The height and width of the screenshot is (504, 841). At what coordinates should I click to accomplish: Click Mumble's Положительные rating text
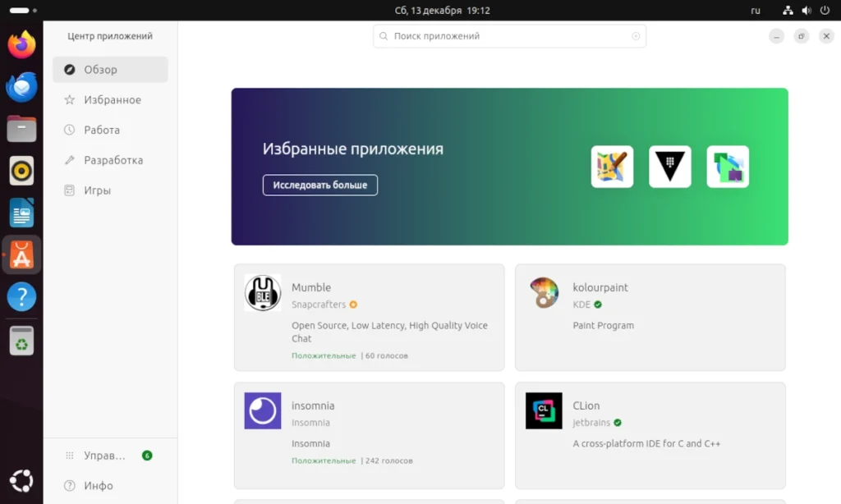point(324,355)
